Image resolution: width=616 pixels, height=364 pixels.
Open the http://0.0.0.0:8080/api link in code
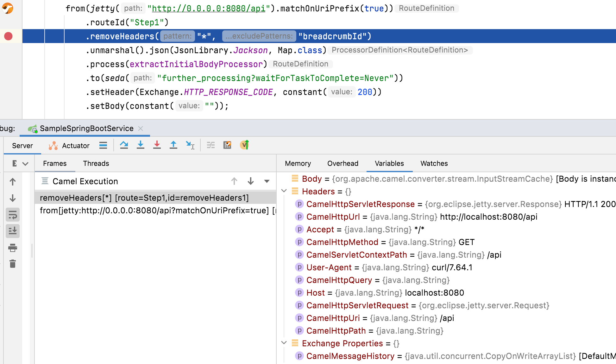tap(208, 9)
